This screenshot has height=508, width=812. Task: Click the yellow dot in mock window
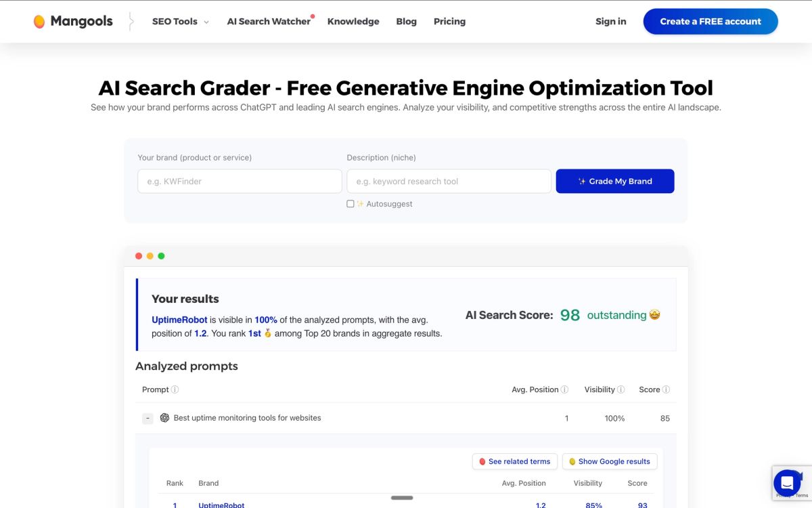150,256
